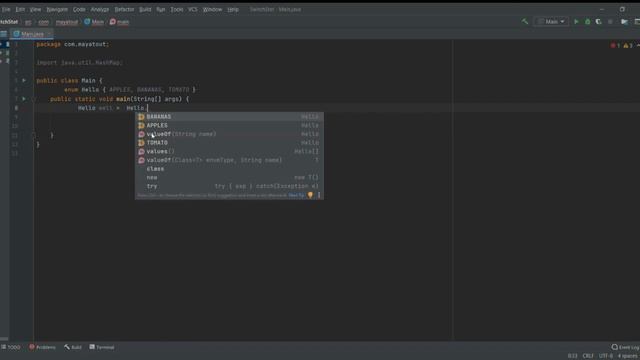Click the com breadcrumb in the navigation bar

pyautogui.click(x=44, y=22)
